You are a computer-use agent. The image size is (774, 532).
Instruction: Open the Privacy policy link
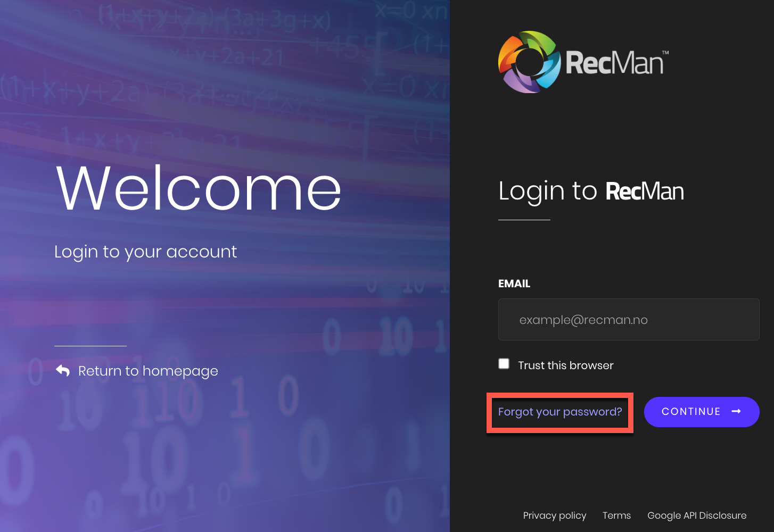click(554, 516)
